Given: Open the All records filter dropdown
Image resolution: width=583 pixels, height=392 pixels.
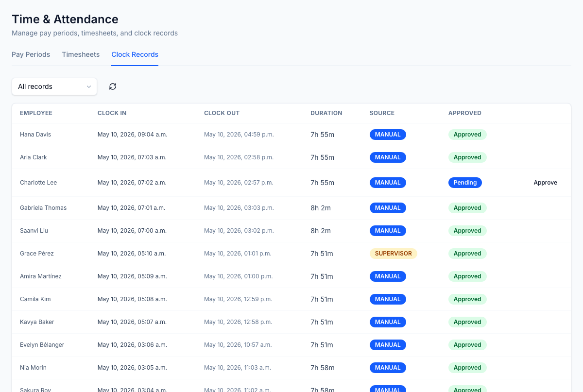Looking at the screenshot, I should pos(54,86).
